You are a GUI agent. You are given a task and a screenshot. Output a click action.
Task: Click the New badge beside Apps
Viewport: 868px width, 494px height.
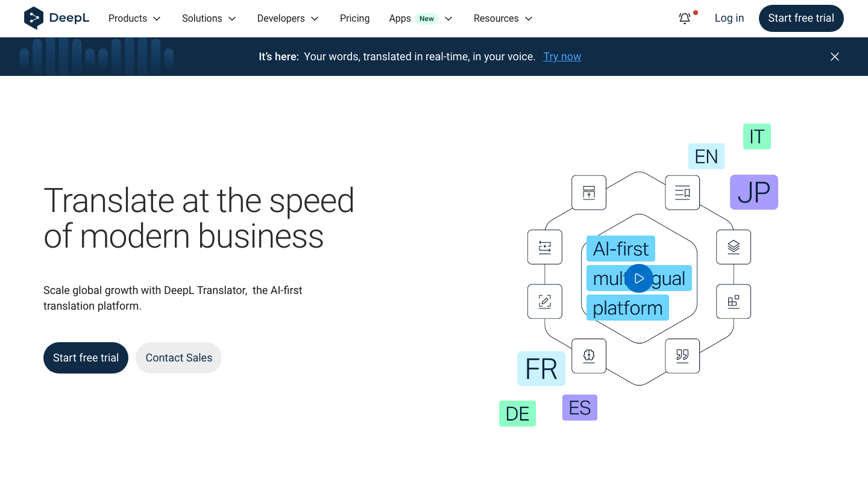(x=427, y=19)
